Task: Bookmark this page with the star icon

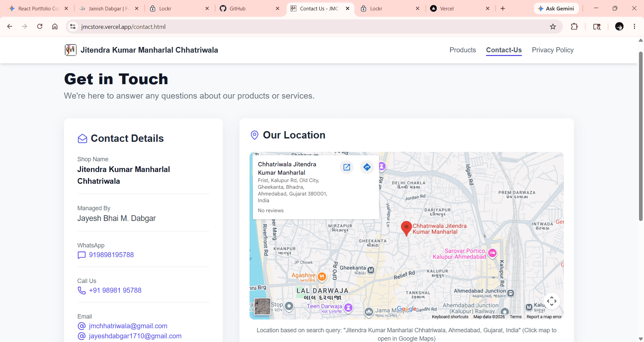Action: [x=553, y=27]
